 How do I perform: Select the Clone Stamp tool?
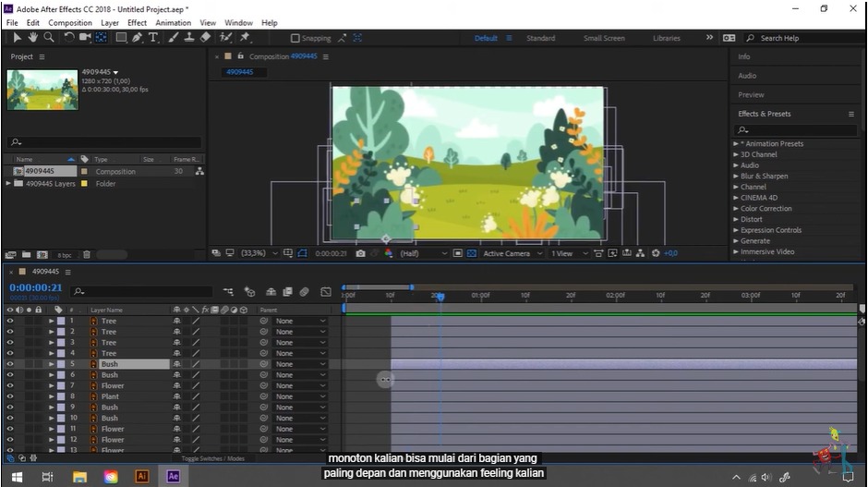(x=188, y=38)
